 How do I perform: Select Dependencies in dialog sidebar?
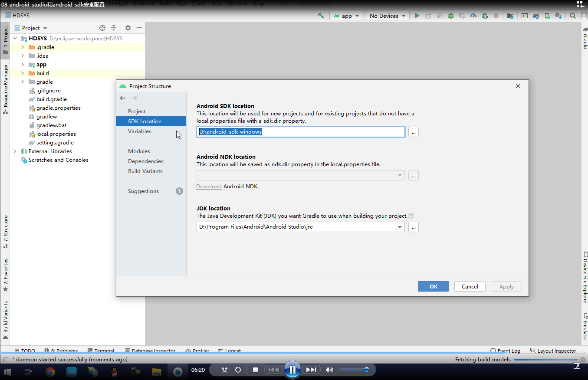146,161
